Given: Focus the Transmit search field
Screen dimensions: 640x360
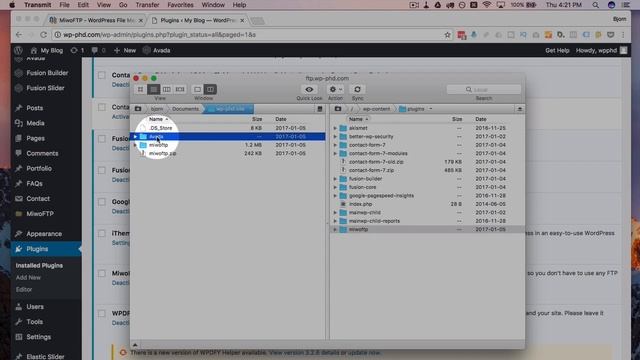Looking at the screenshot, I should (x=484, y=89).
